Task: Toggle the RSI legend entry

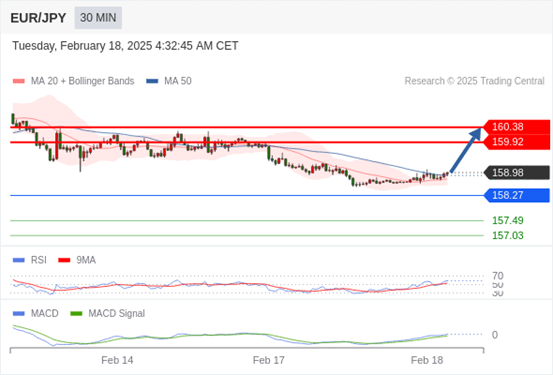Action: pos(30,260)
